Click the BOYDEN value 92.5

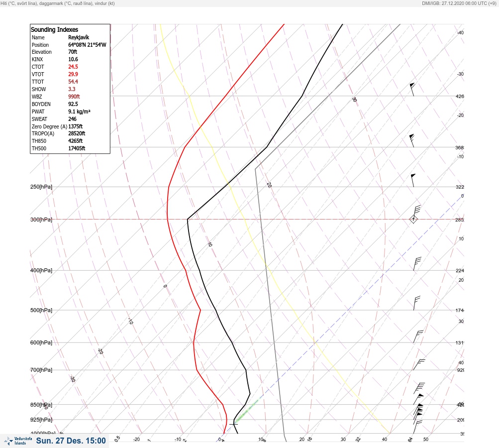pyautogui.click(x=73, y=104)
